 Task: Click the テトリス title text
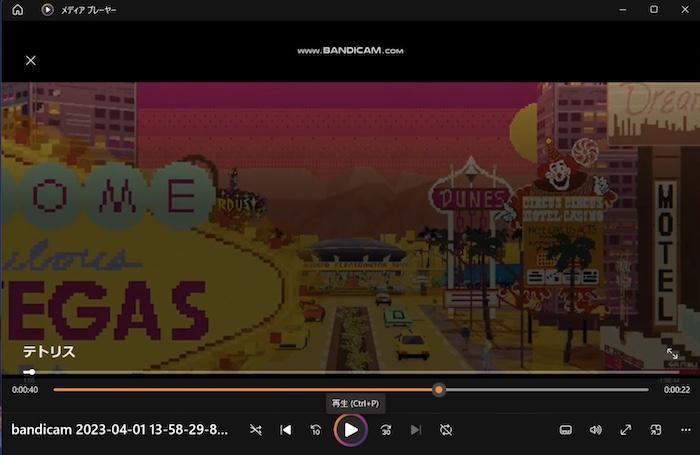pos(49,351)
